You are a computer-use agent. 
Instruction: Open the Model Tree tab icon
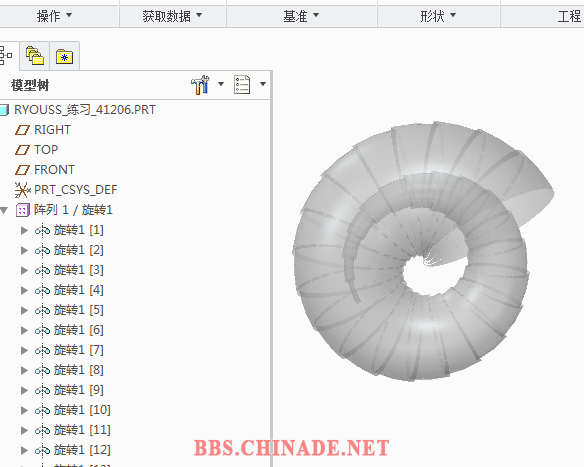5,56
